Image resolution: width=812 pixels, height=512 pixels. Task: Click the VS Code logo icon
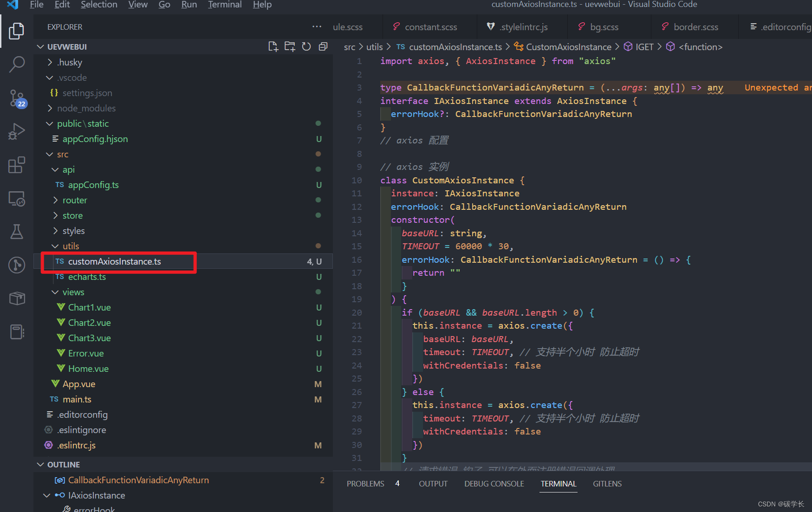(13, 5)
